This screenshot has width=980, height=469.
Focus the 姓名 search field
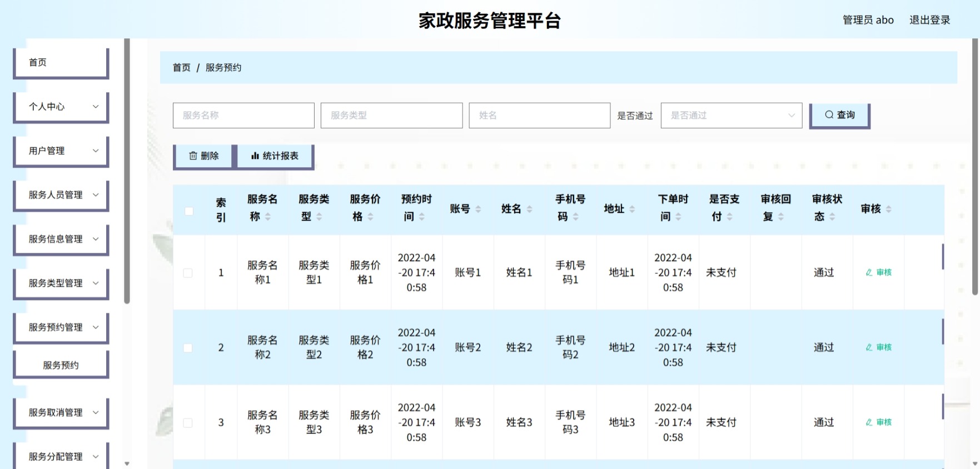pos(539,116)
